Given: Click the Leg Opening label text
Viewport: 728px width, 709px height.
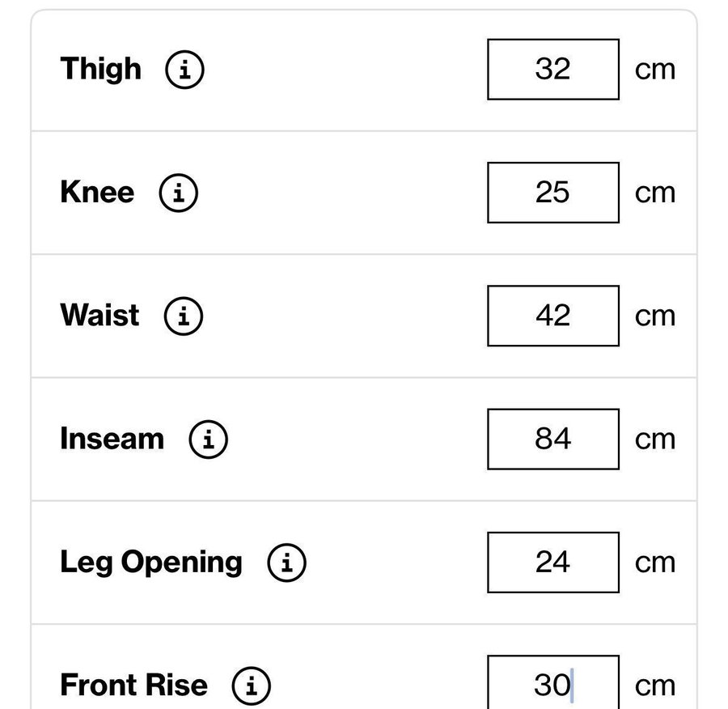Looking at the screenshot, I should click(151, 563).
